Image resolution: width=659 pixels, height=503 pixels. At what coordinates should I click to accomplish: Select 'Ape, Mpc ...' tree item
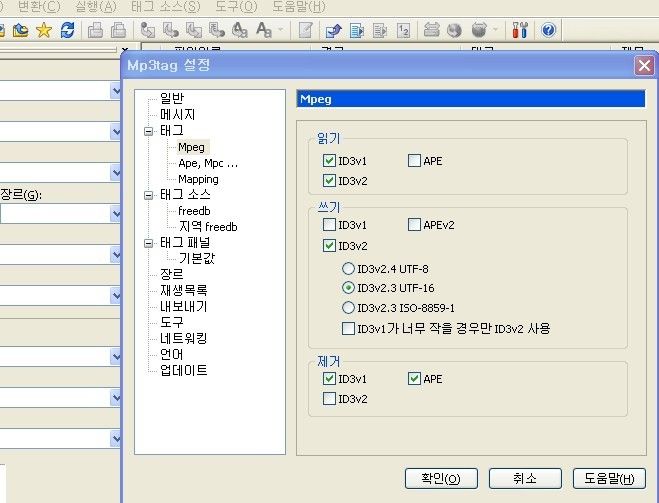pyautogui.click(x=208, y=163)
